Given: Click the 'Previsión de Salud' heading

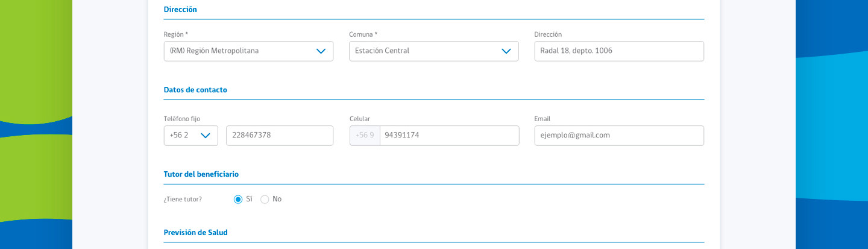Looking at the screenshot, I should [x=195, y=233].
